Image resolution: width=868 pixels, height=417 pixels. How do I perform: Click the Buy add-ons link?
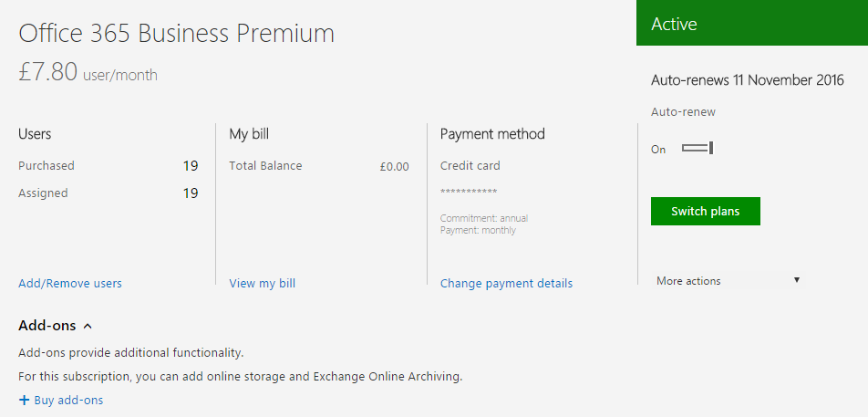pyautogui.click(x=68, y=400)
